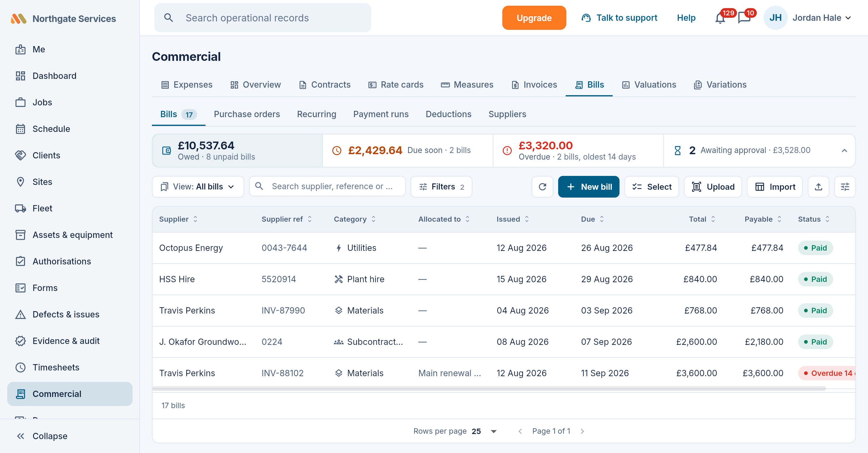Toggle Select mode for bills
Screen dimensions: 868x453
(652, 186)
